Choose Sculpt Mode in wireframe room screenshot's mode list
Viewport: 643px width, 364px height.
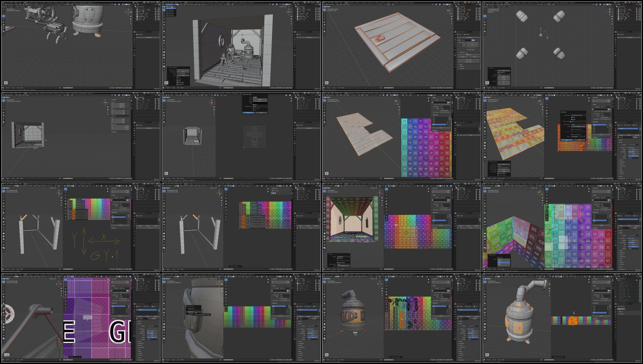tap(171, 10)
